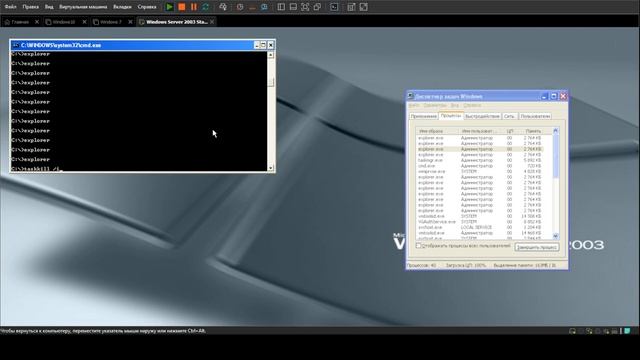Screen dimensions: 640x360
Task: Close the Windows 10 VM tab
Action: click(84, 22)
